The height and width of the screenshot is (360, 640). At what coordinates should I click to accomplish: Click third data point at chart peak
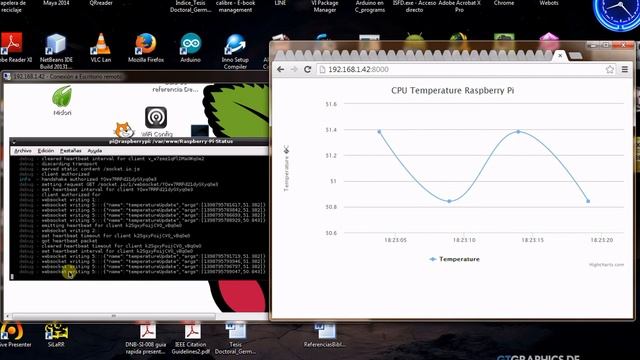518,131
